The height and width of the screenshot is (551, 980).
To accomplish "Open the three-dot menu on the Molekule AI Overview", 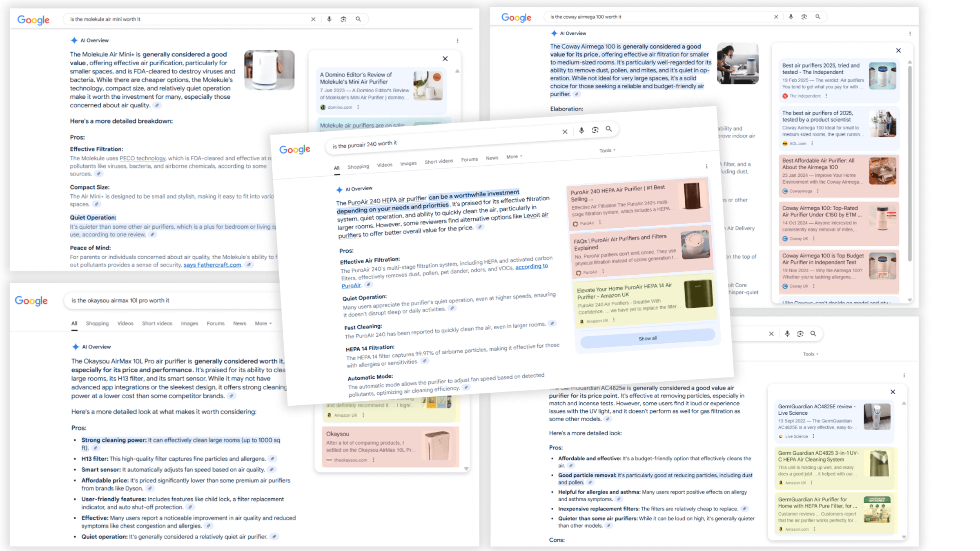I will click(x=458, y=40).
